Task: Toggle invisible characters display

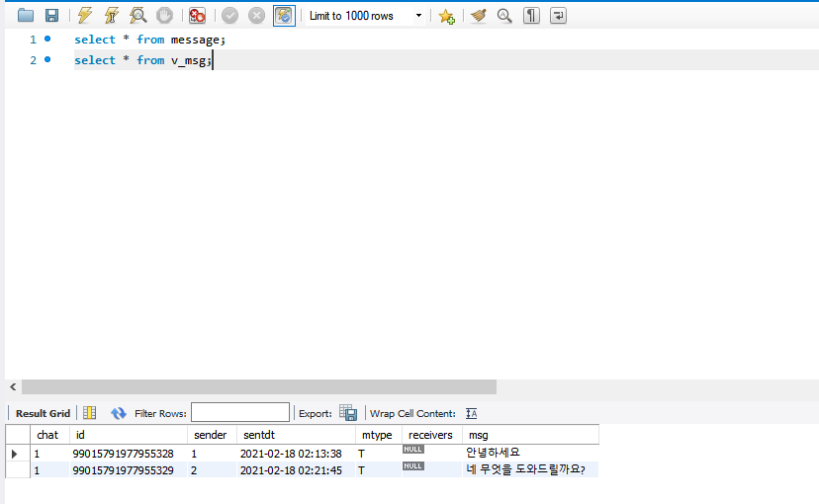Action: tap(531, 16)
